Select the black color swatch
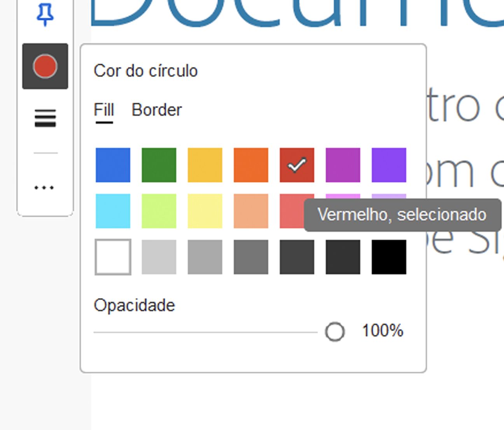Image resolution: width=504 pixels, height=430 pixels. (x=388, y=257)
